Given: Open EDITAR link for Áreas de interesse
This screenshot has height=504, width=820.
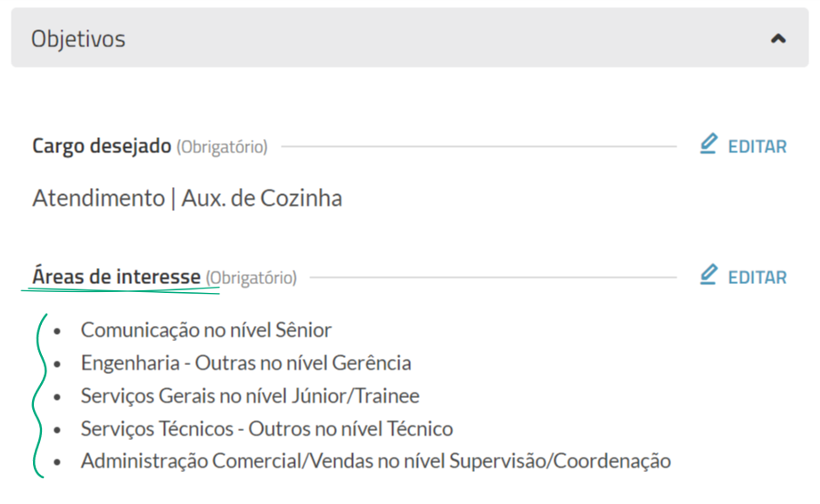Looking at the screenshot, I should pos(758,277).
